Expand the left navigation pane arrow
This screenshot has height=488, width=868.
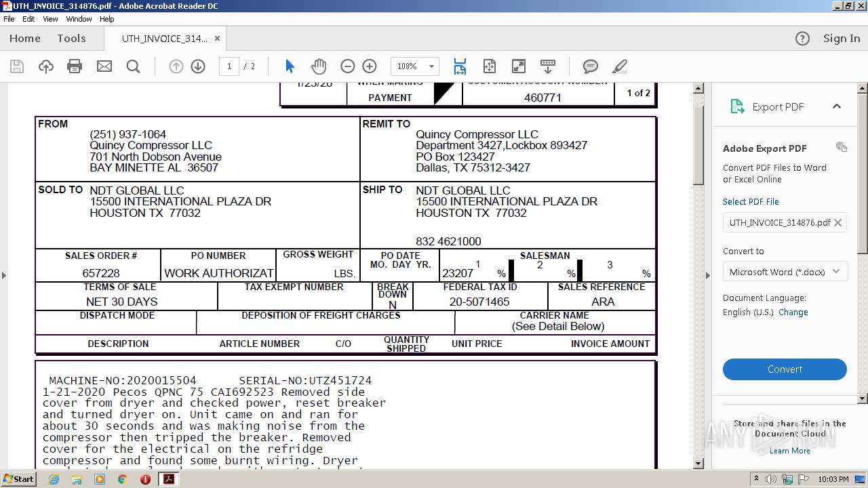pyautogui.click(x=4, y=275)
